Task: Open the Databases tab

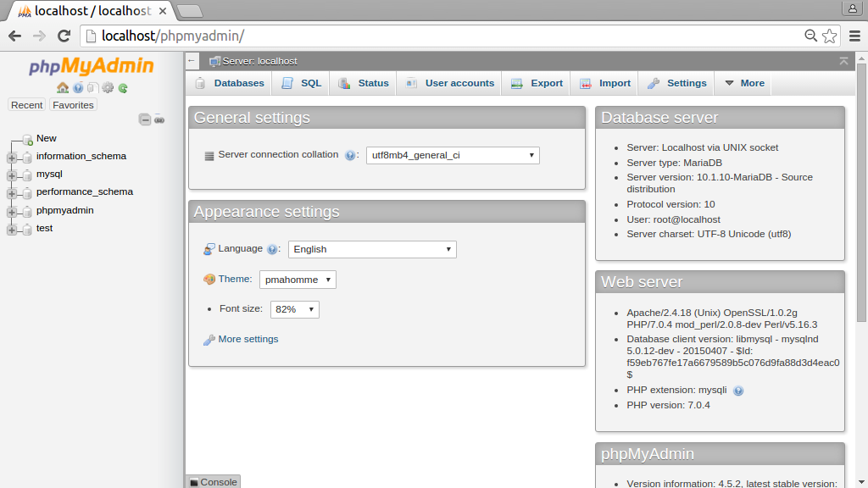Action: point(230,83)
